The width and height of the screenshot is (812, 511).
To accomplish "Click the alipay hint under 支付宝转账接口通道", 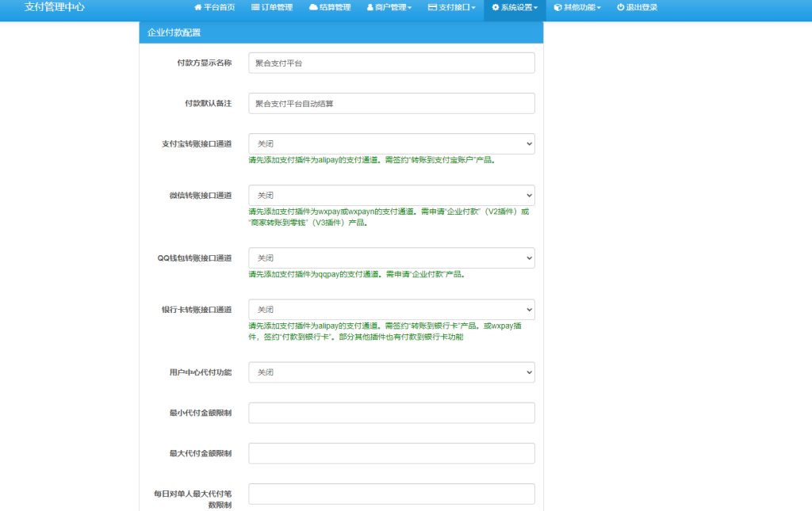I will click(373, 160).
